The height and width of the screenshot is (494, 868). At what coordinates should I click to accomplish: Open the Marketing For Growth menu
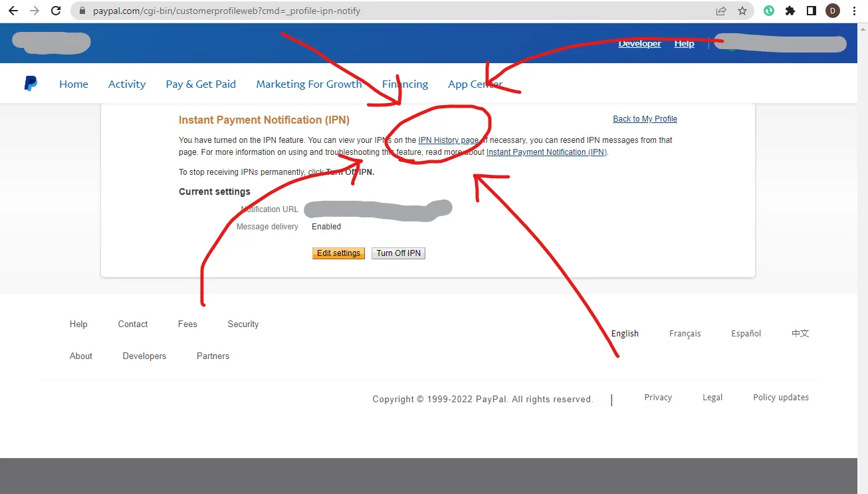pos(309,84)
